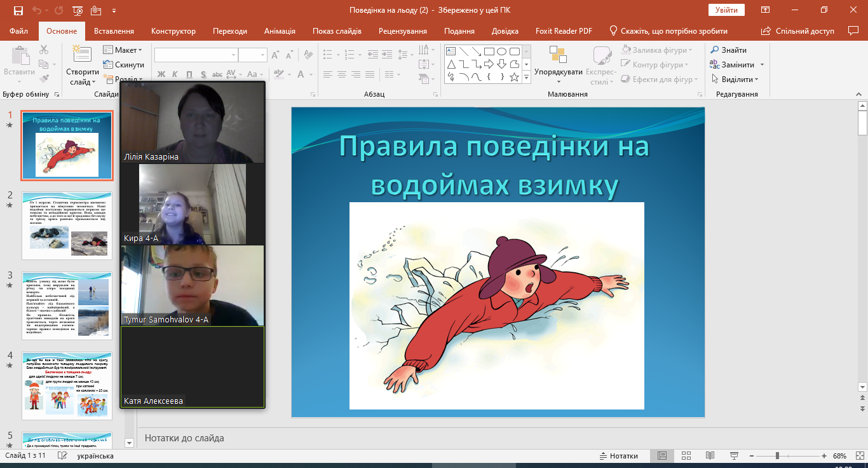Toggle strikethrough abc formatting
This screenshot has height=468, width=868.
pyautogui.click(x=217, y=74)
